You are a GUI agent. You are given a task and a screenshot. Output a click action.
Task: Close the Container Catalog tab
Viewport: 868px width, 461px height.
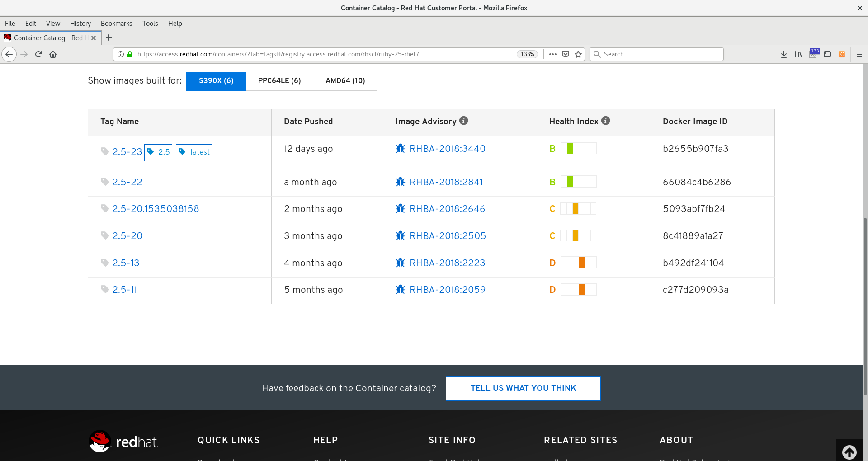[94, 38]
